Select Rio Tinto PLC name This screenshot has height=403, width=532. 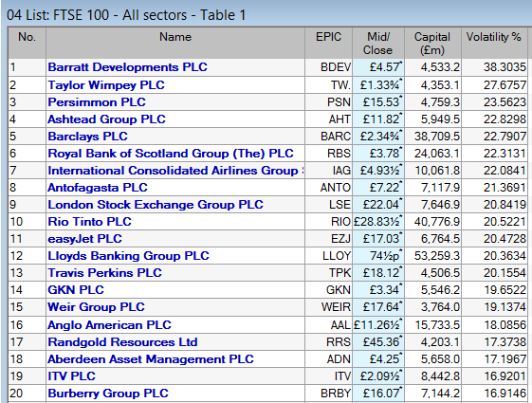point(89,222)
